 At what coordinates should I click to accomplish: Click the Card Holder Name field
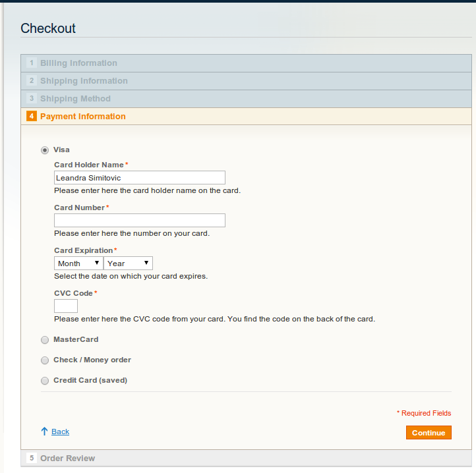point(140,177)
